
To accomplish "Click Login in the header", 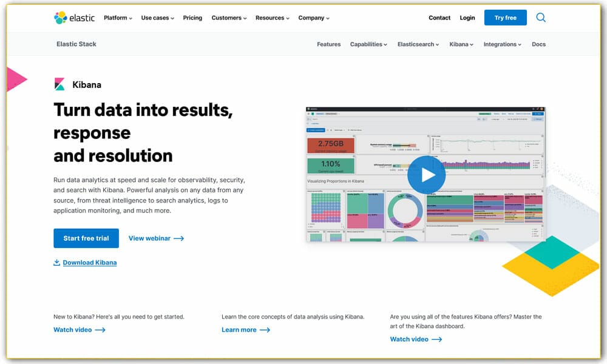I will (x=467, y=18).
